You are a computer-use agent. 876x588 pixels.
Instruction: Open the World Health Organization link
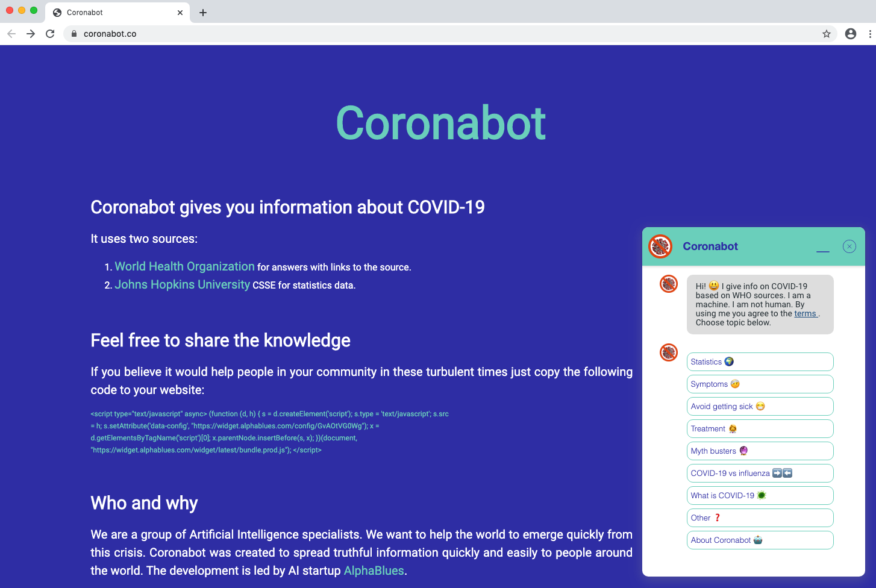pyautogui.click(x=185, y=266)
